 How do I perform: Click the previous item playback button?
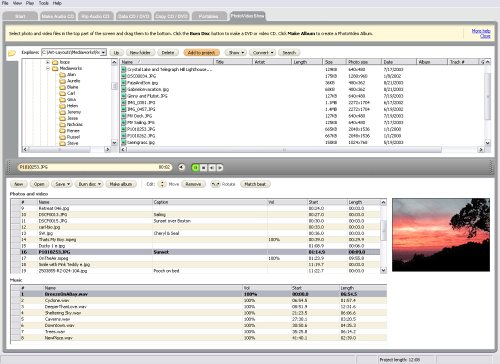point(211,167)
